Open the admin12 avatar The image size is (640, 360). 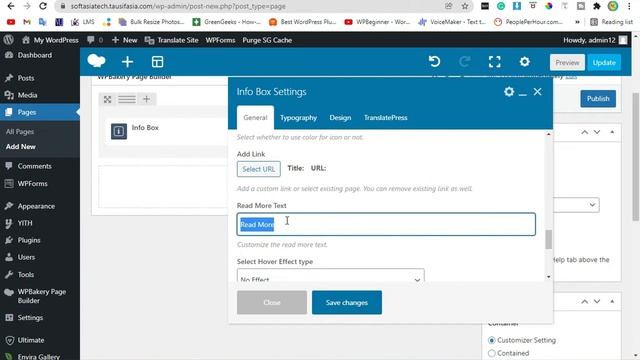[x=623, y=40]
